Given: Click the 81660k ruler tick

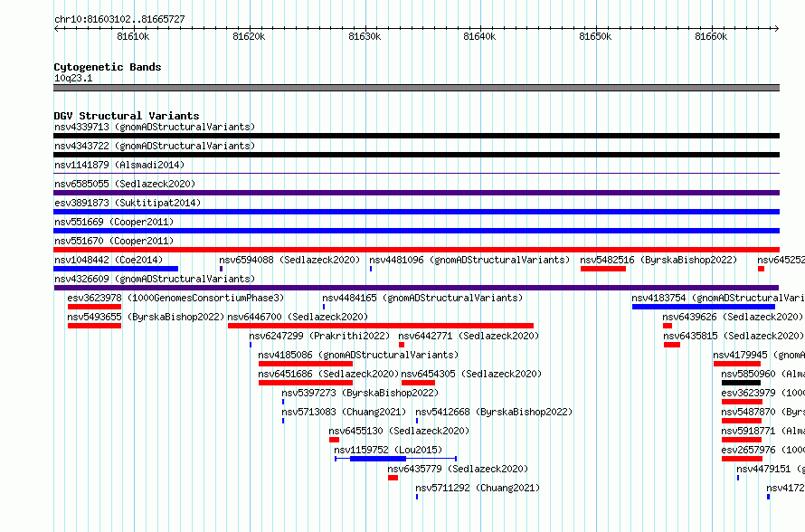Looking at the screenshot, I should coord(711,36).
